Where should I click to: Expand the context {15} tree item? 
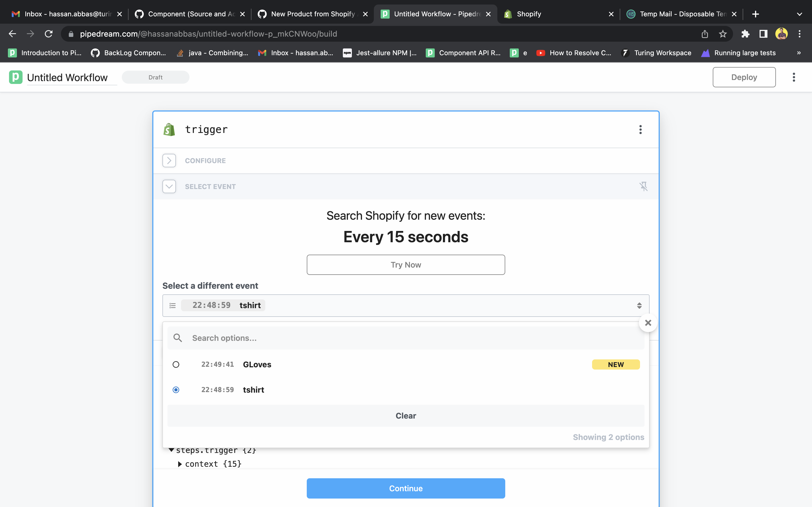(180, 464)
